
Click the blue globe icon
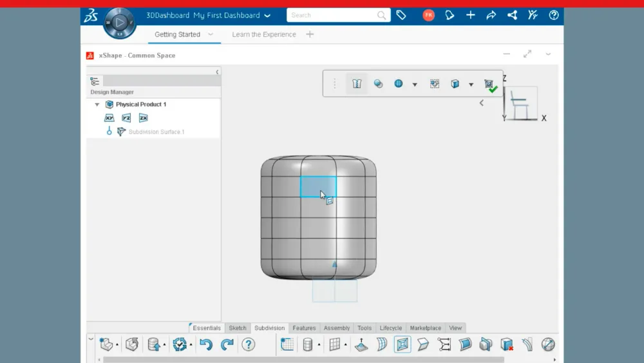(x=399, y=83)
